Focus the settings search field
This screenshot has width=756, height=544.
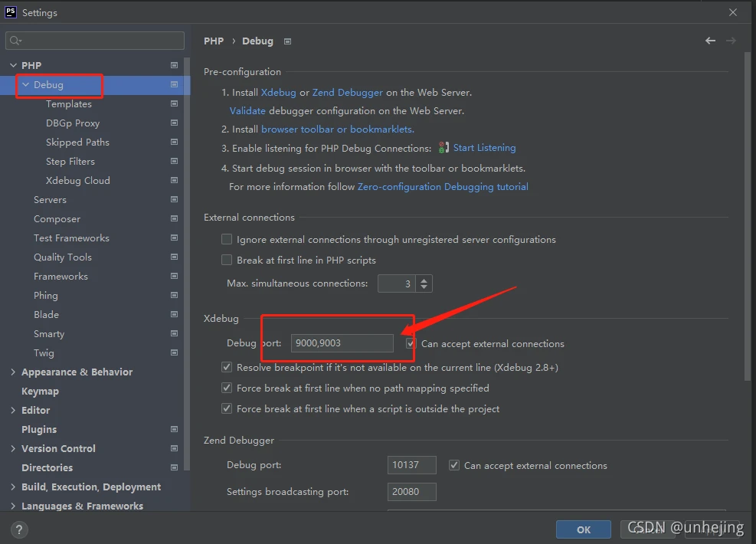point(95,41)
